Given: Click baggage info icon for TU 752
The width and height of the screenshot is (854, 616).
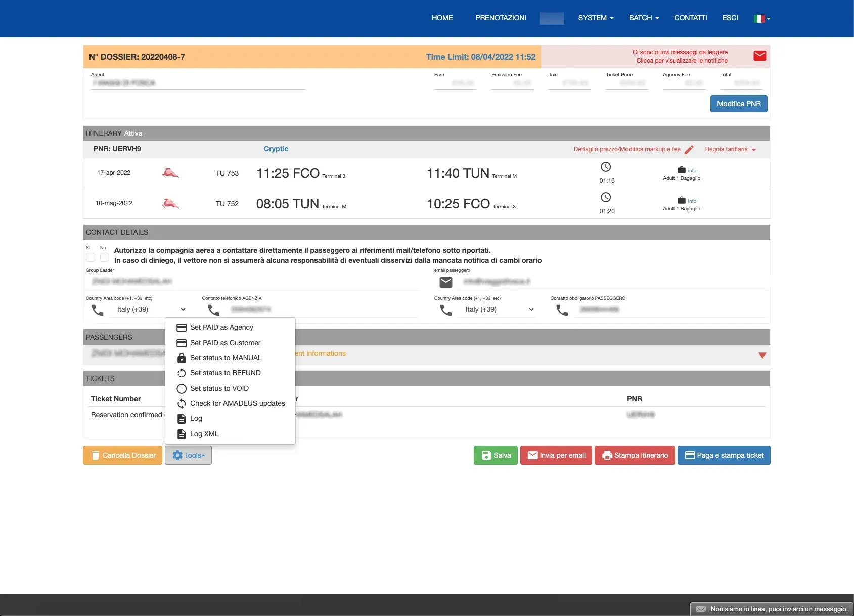Looking at the screenshot, I should (x=682, y=201).
